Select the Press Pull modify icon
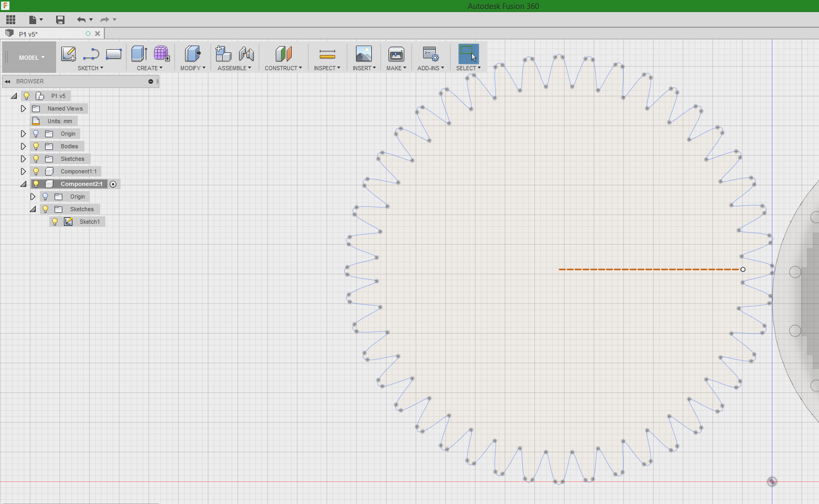This screenshot has width=819, height=504. 192,54
